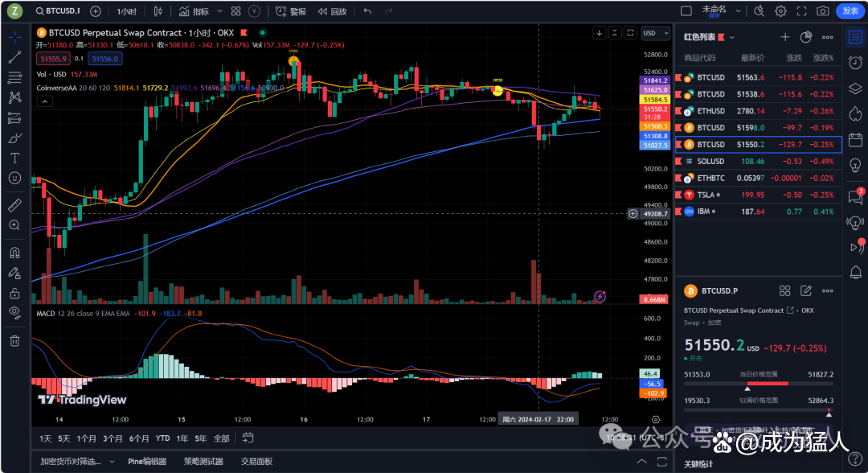Open the 加密货币对筛选 screener dropdown

point(77,462)
